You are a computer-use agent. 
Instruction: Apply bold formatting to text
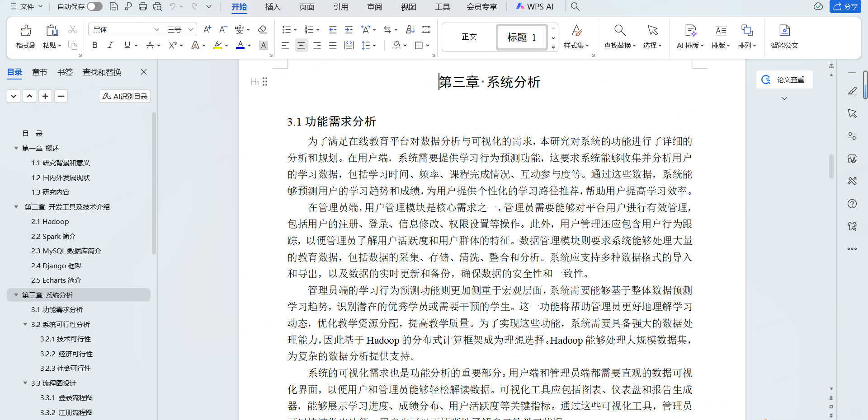tap(94, 45)
